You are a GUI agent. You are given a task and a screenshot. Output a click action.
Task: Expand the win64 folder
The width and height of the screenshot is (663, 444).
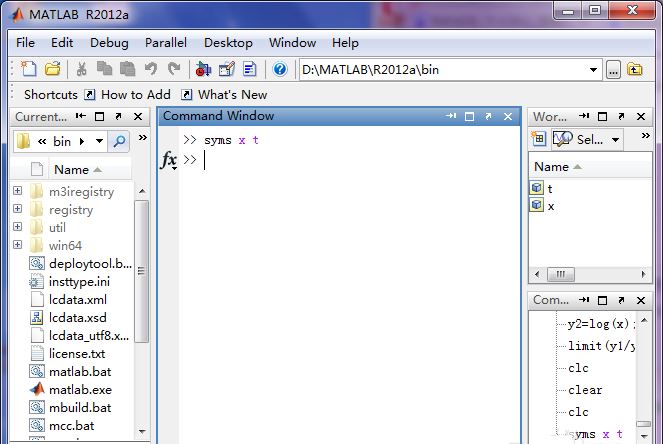point(17,245)
